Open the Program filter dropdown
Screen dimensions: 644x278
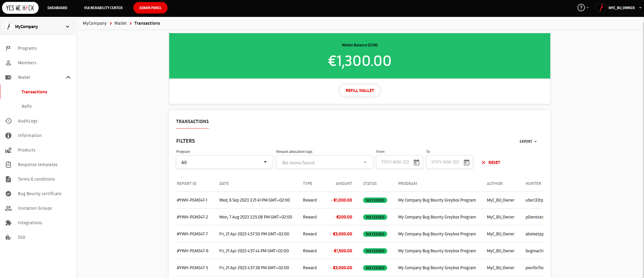click(224, 162)
